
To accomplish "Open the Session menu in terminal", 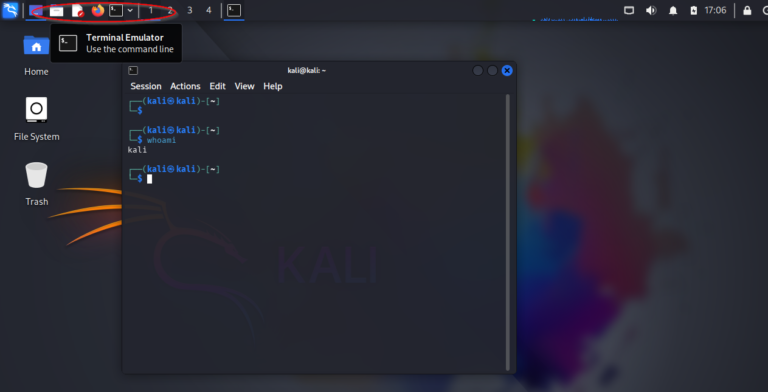I will pyautogui.click(x=145, y=86).
